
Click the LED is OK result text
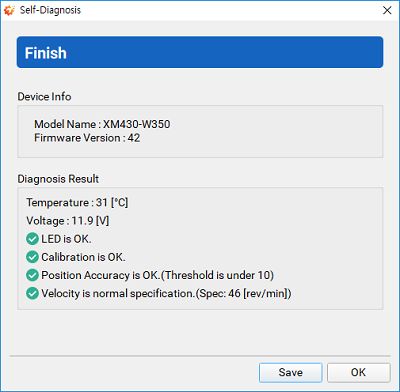[66, 239]
